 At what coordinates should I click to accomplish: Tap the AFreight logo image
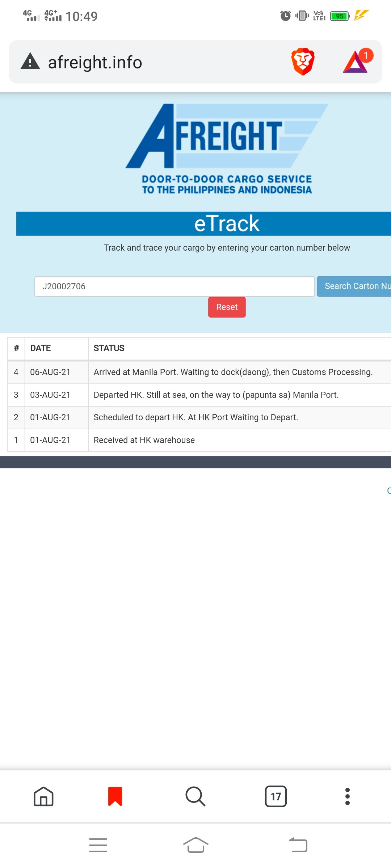227,149
